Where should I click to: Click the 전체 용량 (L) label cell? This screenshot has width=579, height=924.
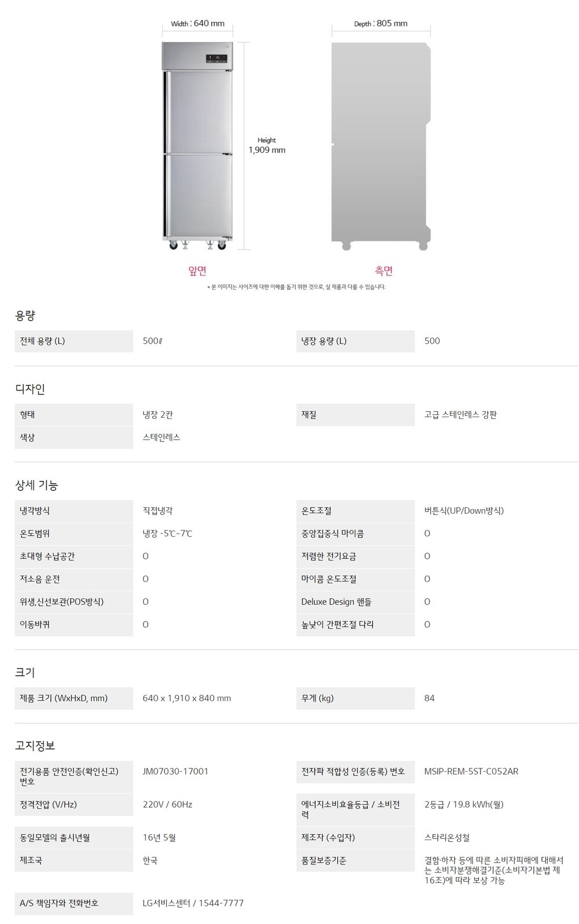[74, 341]
